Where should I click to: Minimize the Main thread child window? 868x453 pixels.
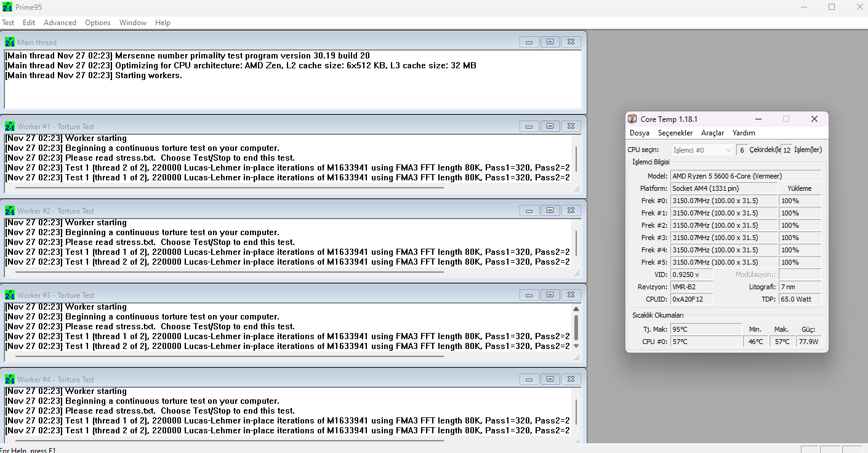pos(529,42)
